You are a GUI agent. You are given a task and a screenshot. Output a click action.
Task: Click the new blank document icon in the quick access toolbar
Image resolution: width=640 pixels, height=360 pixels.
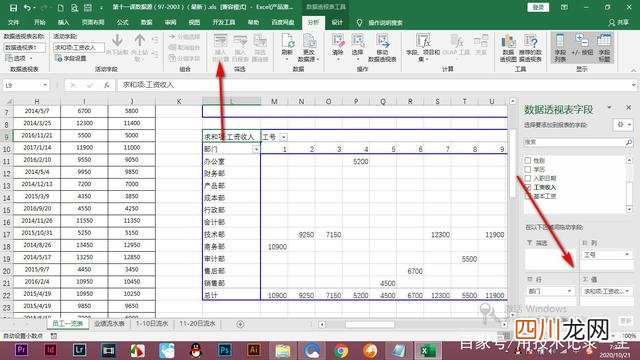tap(60, 8)
